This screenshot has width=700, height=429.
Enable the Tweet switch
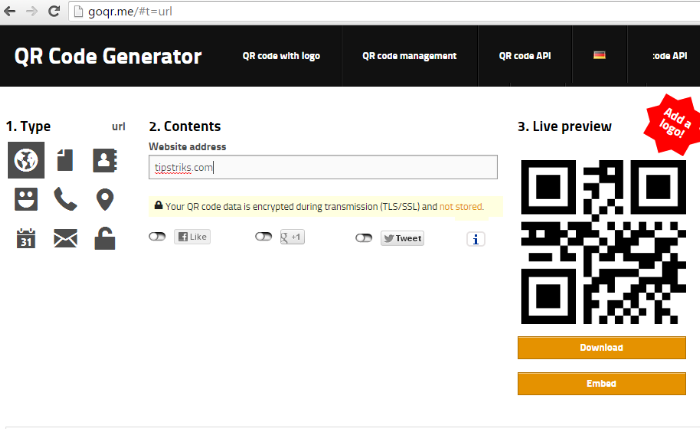(x=364, y=238)
